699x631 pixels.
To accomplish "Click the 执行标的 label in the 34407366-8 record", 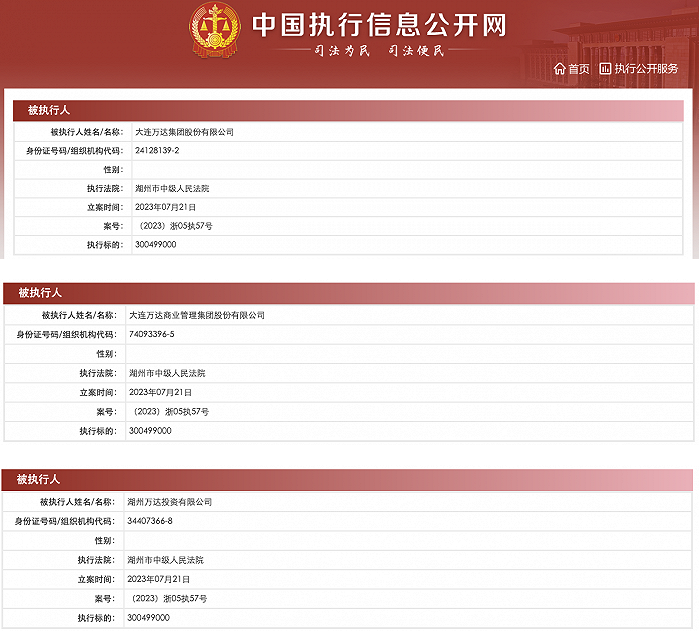I will coord(96,618).
